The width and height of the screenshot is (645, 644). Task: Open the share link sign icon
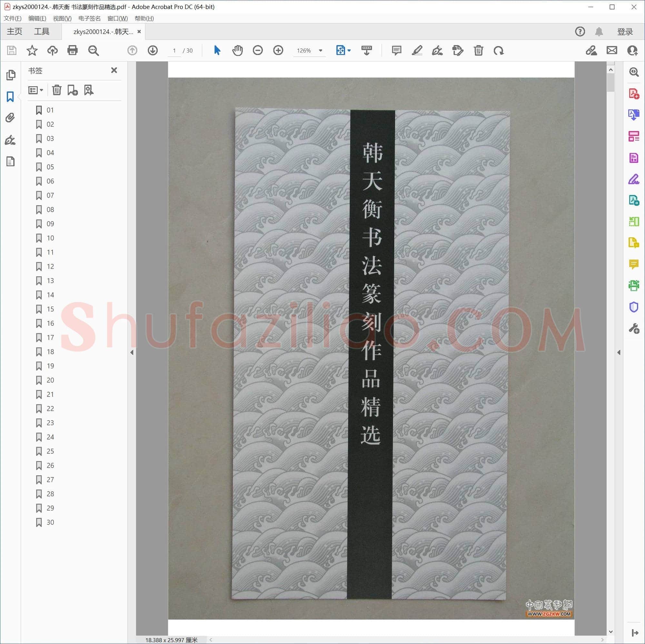[x=591, y=51]
